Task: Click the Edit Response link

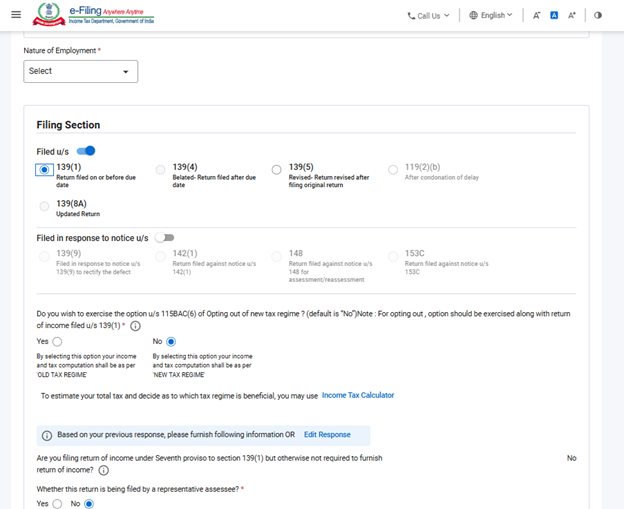Action: tap(327, 435)
